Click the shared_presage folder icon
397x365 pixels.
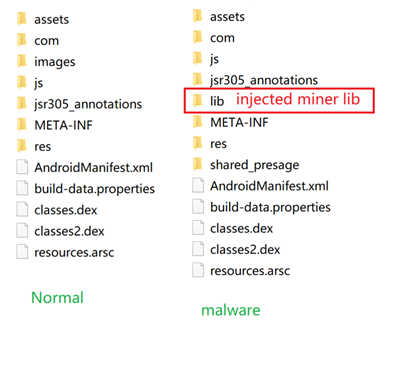click(198, 164)
